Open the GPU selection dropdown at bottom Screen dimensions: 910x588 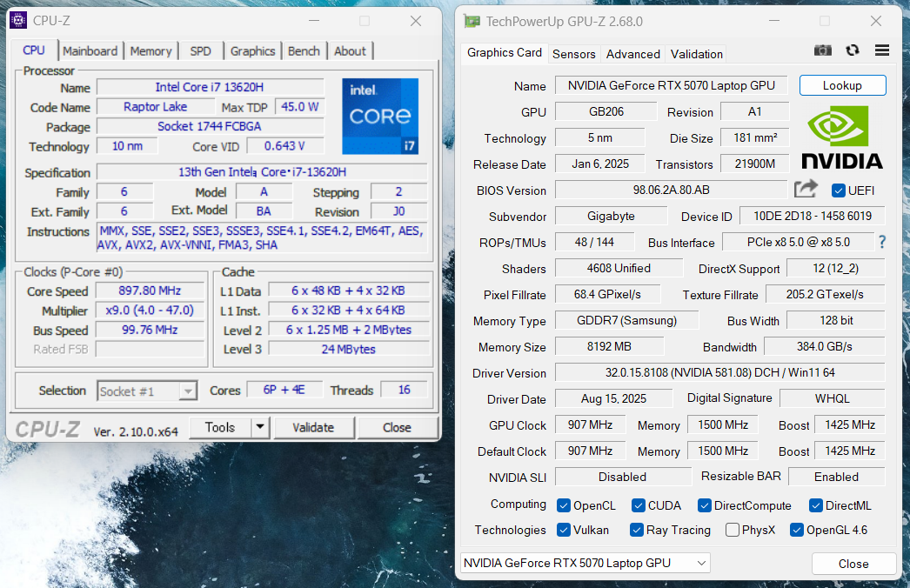click(585, 563)
